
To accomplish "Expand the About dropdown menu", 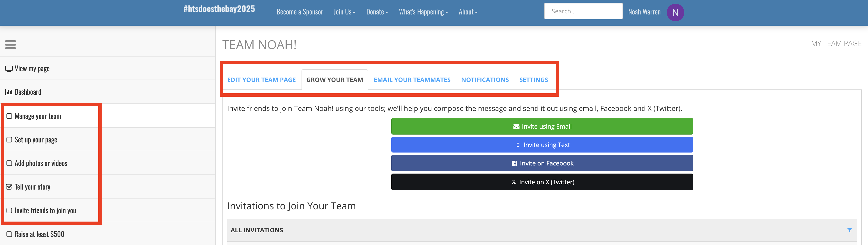I will 468,12.
